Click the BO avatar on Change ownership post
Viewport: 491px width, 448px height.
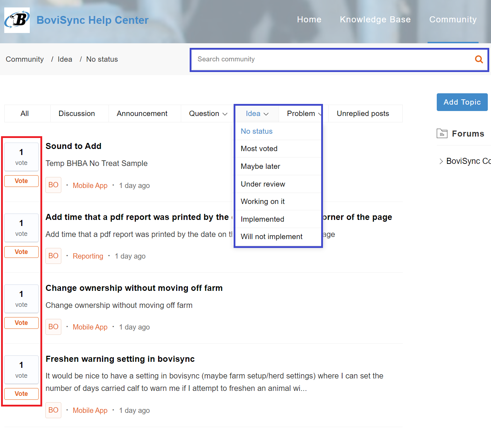(54, 327)
